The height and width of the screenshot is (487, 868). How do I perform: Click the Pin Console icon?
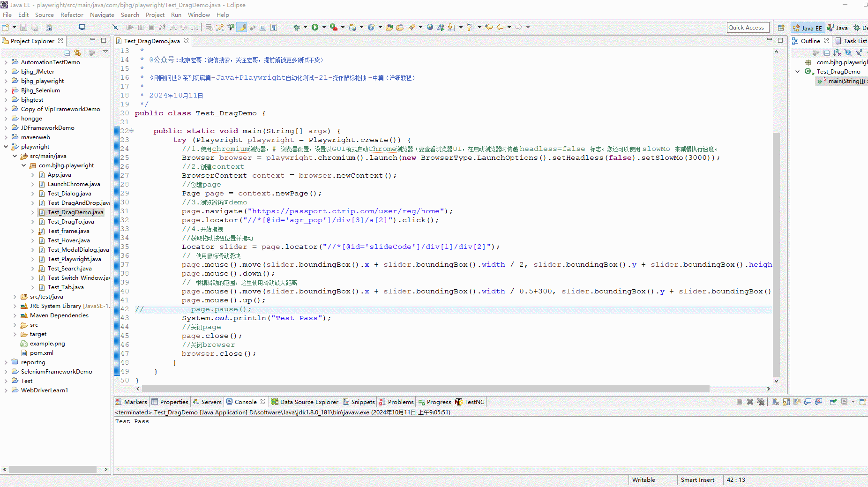tap(833, 402)
